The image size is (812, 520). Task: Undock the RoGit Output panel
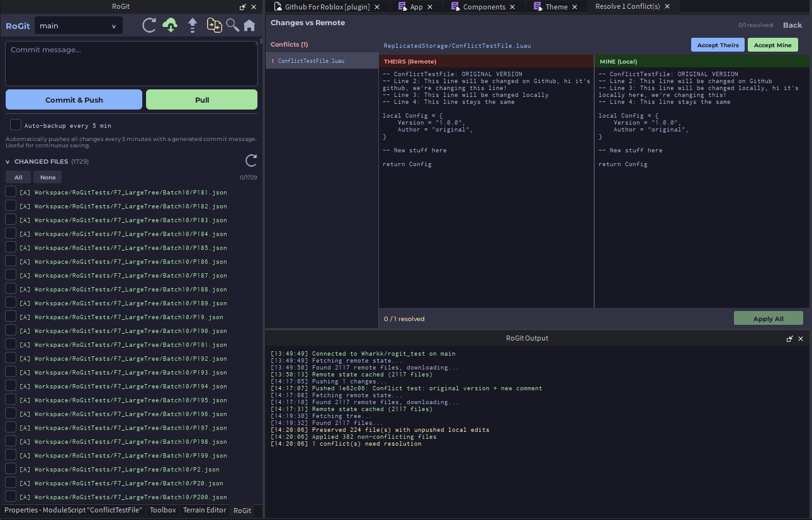click(x=790, y=339)
